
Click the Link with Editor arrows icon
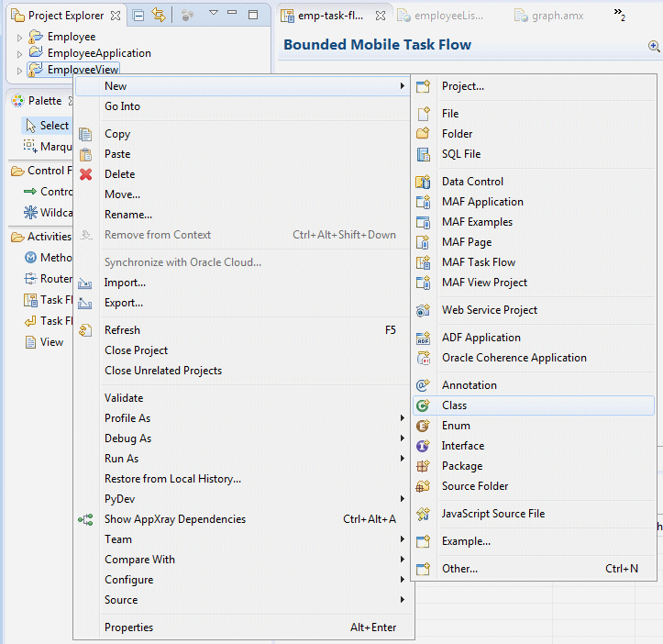159,16
